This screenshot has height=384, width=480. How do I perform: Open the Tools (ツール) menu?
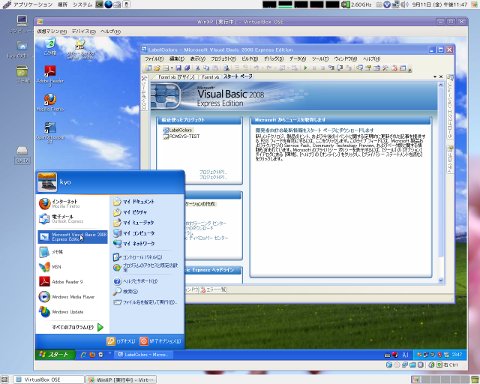320,59
